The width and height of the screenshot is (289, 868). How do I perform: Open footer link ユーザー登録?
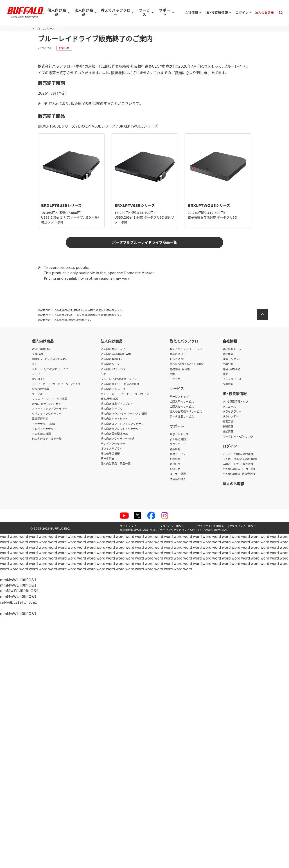(x=178, y=474)
